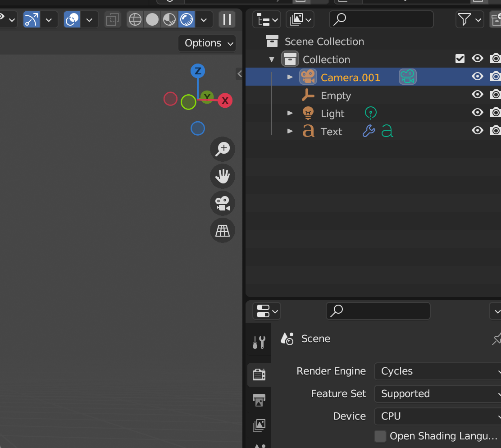Click the Text font curve data icon
The width and height of the screenshot is (501, 448).
pyautogui.click(x=387, y=131)
